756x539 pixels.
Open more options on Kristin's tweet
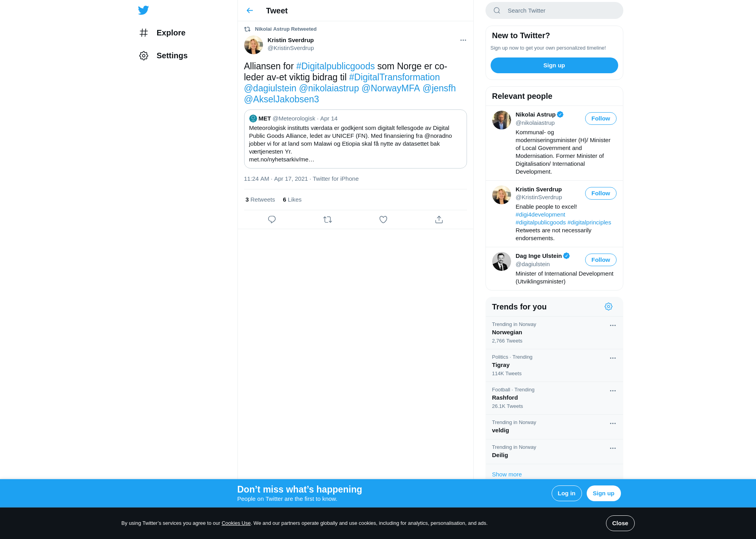[x=463, y=40]
